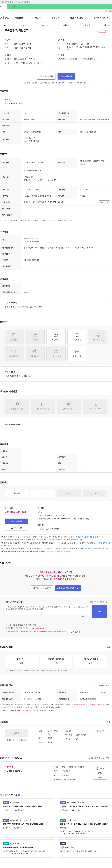Click the info icon beside 구인인증번호
The image size is (112, 868).
tap(68, 699)
